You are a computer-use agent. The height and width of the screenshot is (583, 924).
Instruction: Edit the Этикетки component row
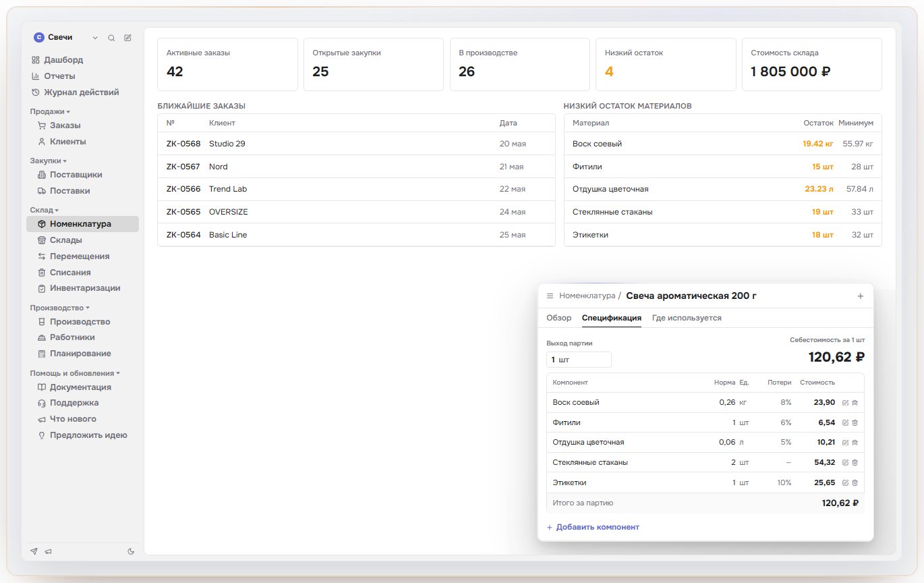pos(846,483)
